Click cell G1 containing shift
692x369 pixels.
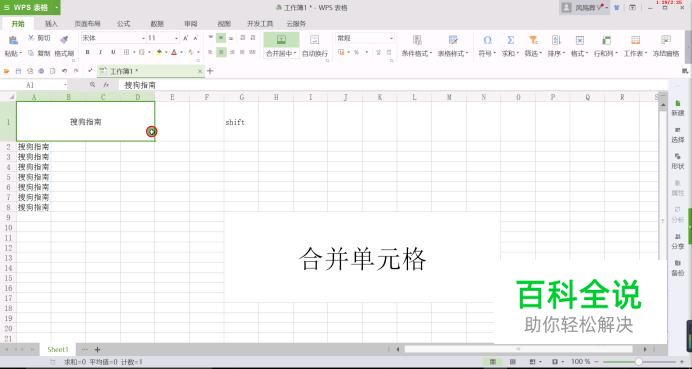tap(241, 122)
